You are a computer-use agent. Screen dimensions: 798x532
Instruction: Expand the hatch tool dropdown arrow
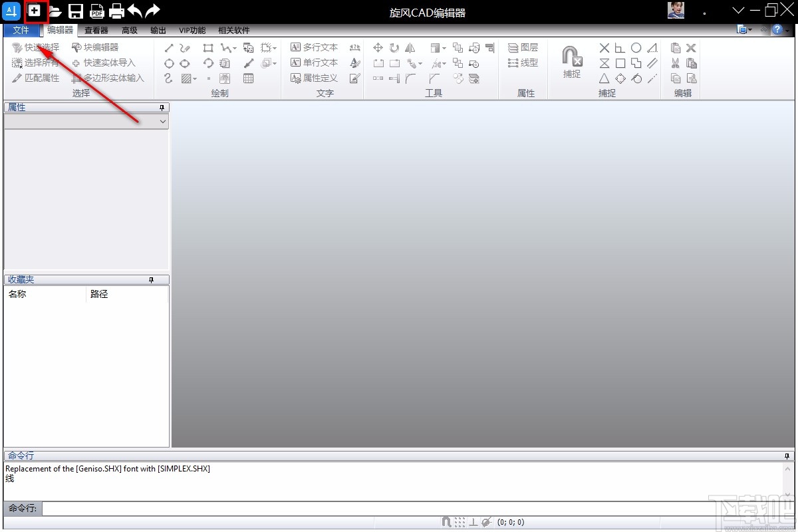tap(195, 79)
